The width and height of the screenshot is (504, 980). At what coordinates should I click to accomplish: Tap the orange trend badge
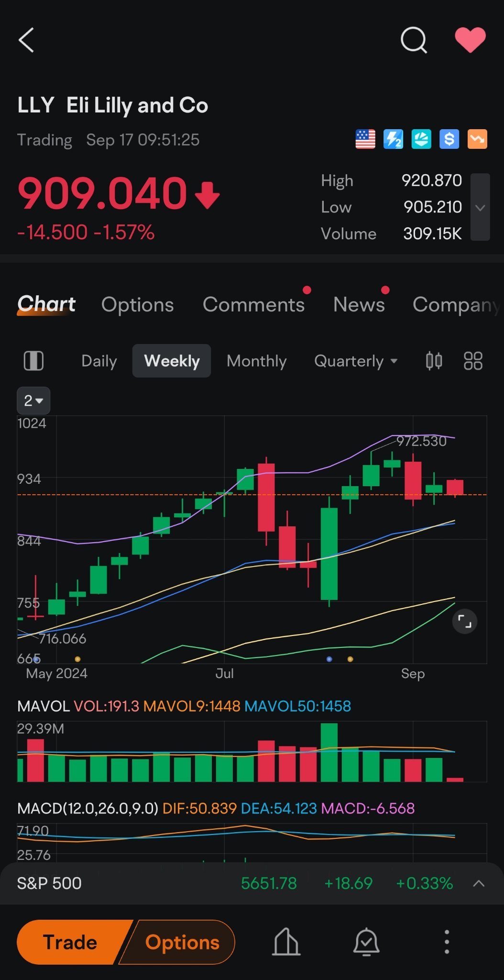[477, 139]
